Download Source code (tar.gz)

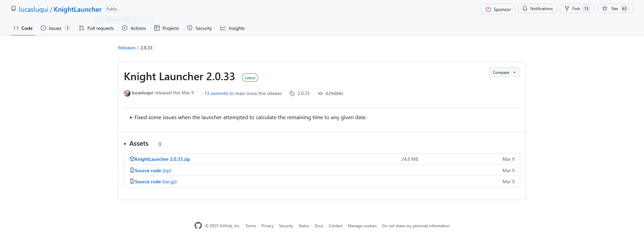click(156, 182)
